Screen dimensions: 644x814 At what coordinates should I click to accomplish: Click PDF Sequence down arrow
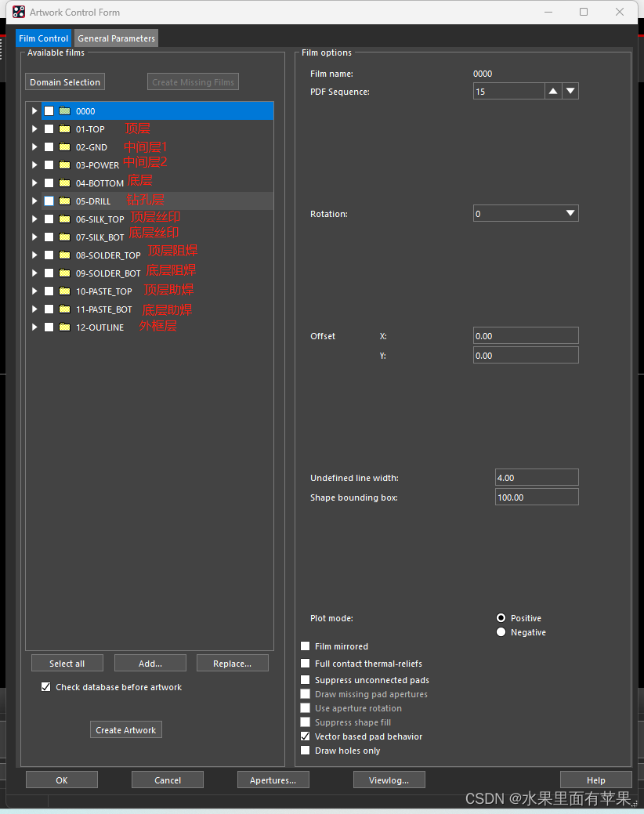570,92
